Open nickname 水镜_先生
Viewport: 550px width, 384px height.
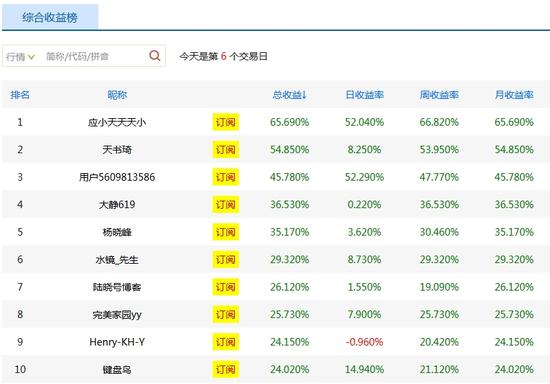pos(117,260)
